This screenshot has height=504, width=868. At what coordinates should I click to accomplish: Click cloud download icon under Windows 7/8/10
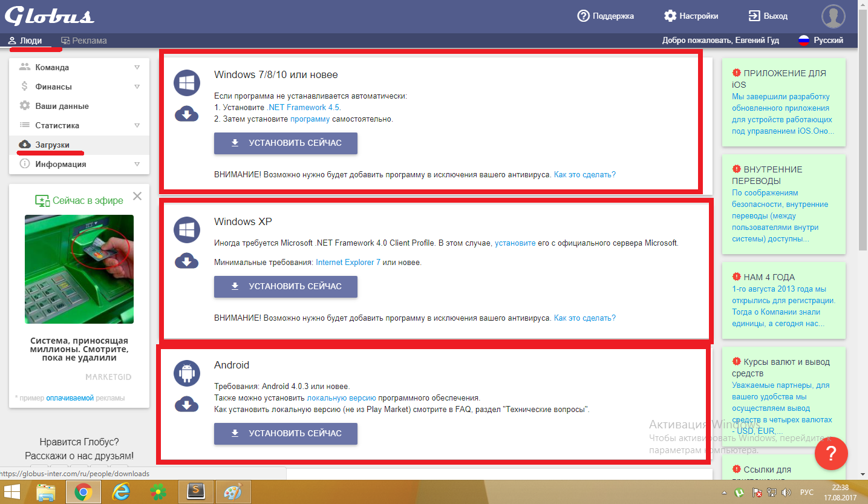tap(187, 114)
